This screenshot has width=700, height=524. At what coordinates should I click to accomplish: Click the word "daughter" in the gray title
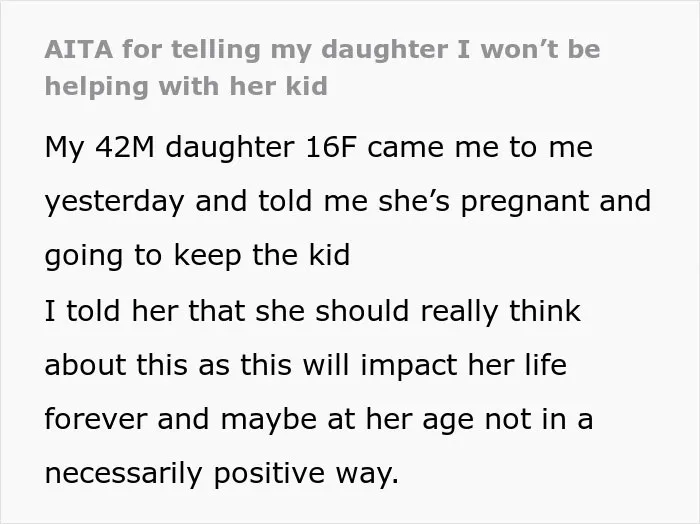pos(384,50)
